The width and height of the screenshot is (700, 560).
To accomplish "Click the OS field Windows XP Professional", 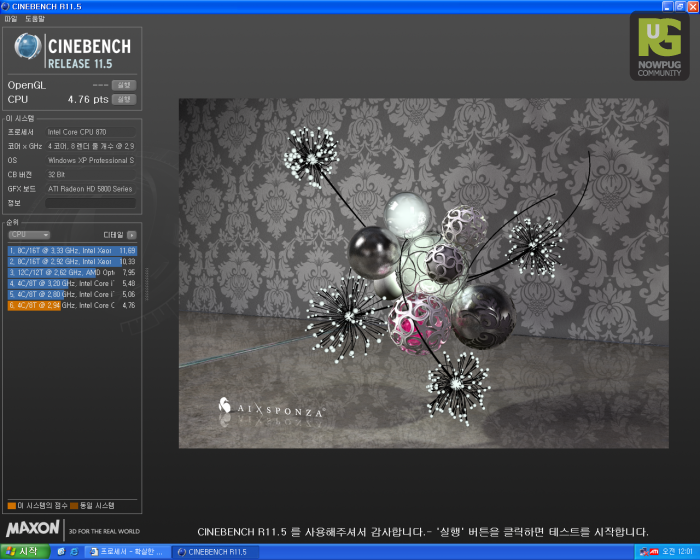I will click(x=90, y=160).
